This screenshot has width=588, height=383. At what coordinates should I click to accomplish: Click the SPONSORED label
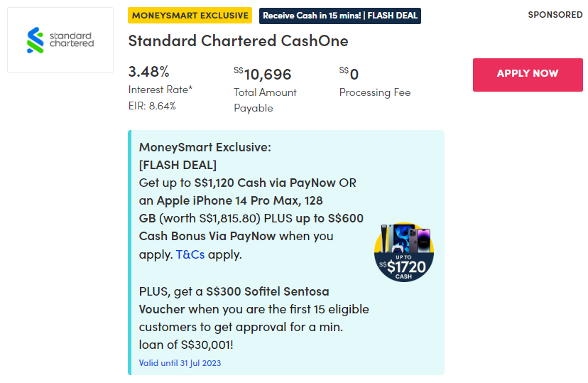pyautogui.click(x=555, y=15)
